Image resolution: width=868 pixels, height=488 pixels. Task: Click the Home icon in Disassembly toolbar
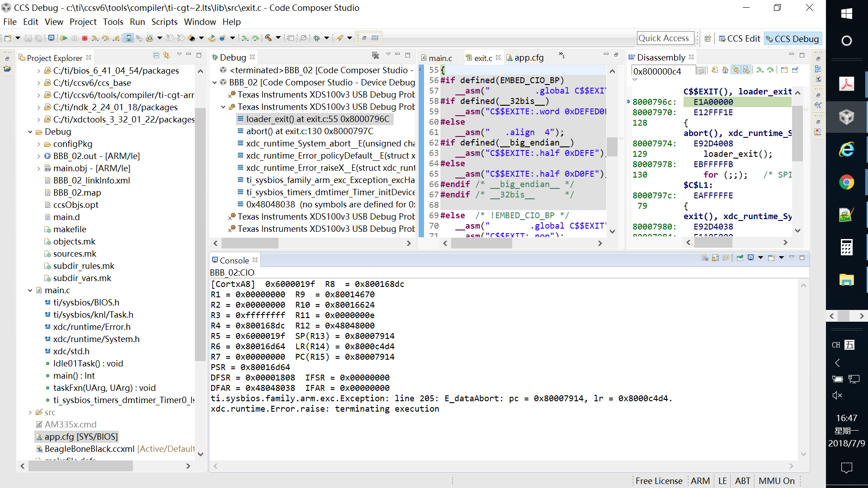[725, 70]
